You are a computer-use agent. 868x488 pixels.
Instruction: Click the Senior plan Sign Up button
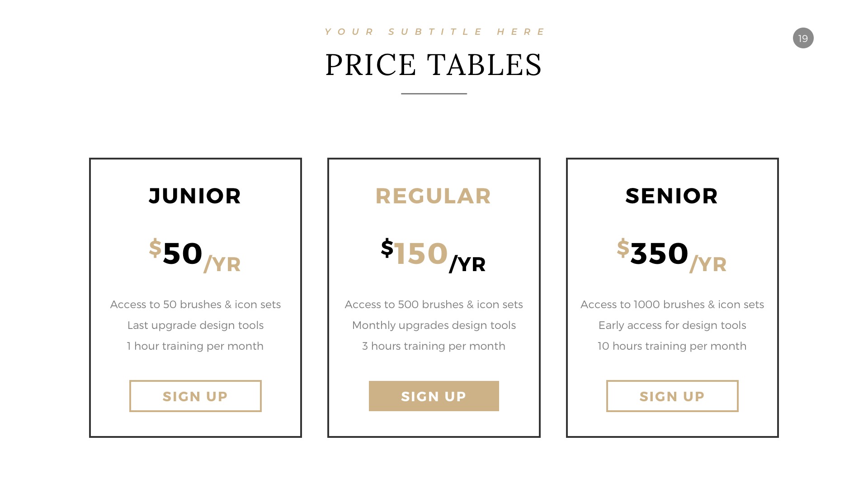pyautogui.click(x=672, y=396)
